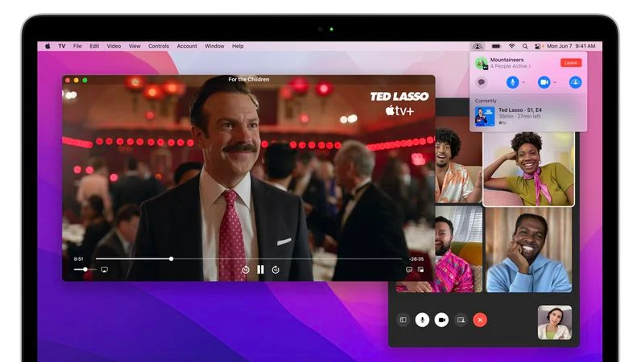Open subtitles and audio options
Viewport: 644px width, 362px height.
click(x=409, y=270)
